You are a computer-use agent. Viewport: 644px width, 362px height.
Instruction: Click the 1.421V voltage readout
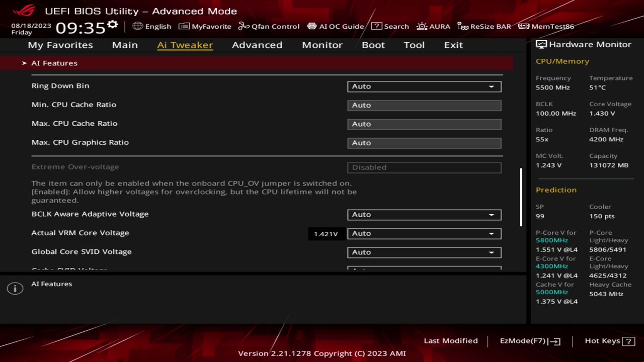pos(326,234)
